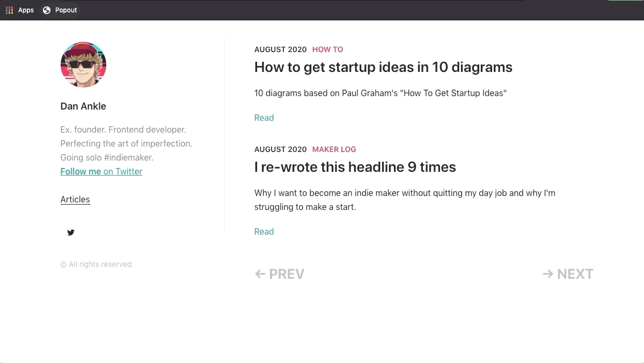This screenshot has height=363, width=644.
Task: Click the Twitter bird icon in sidebar
Action: tap(71, 233)
